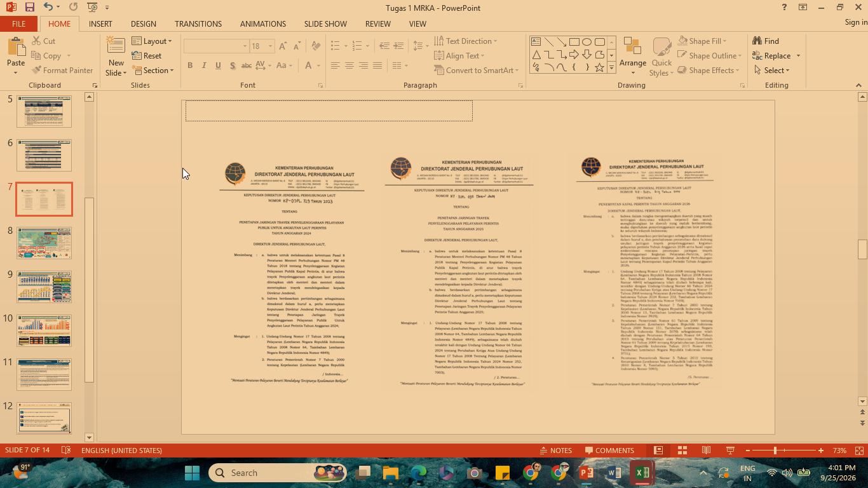Switch to Reading View in status bar
This screenshot has height=488, width=868.
pyautogui.click(x=706, y=451)
